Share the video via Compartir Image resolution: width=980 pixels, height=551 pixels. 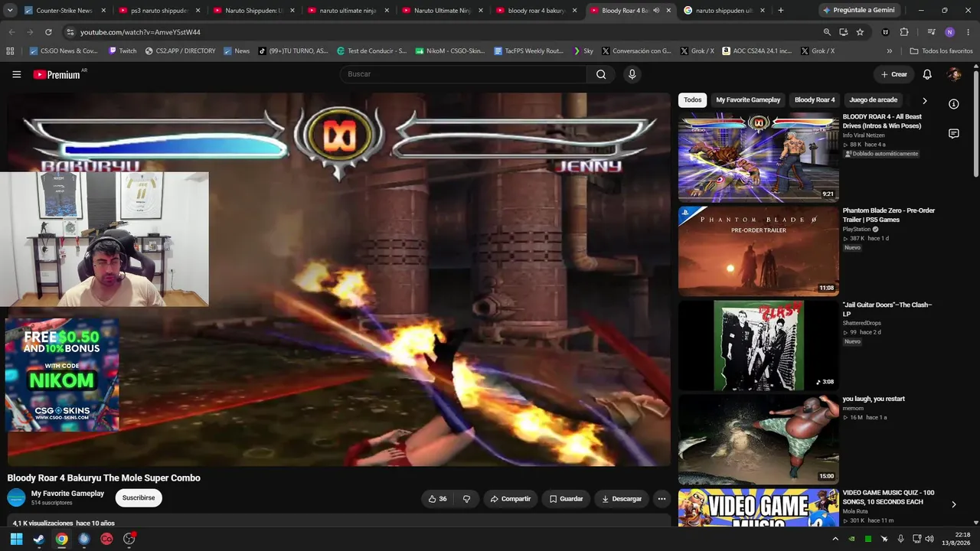(511, 499)
